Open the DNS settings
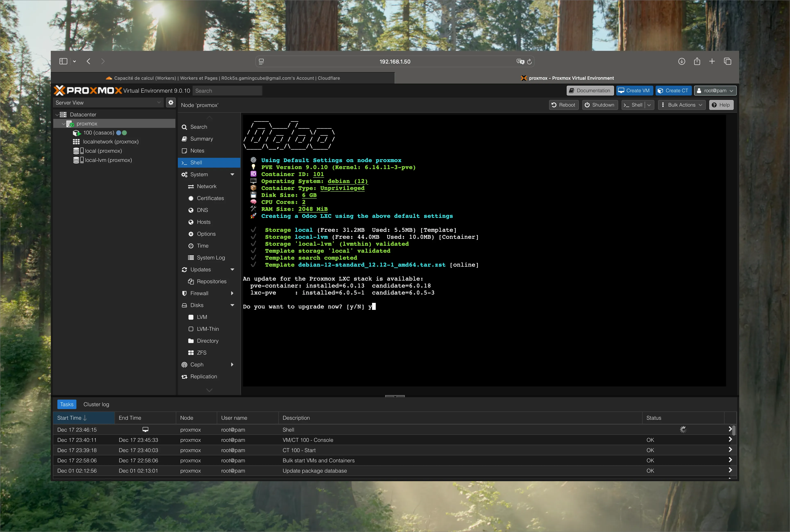 202,210
